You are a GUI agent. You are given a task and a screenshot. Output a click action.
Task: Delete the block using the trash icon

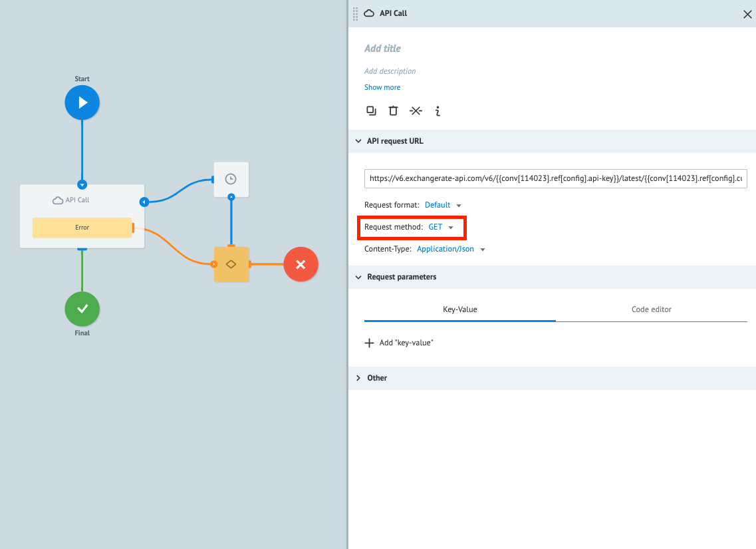393,110
